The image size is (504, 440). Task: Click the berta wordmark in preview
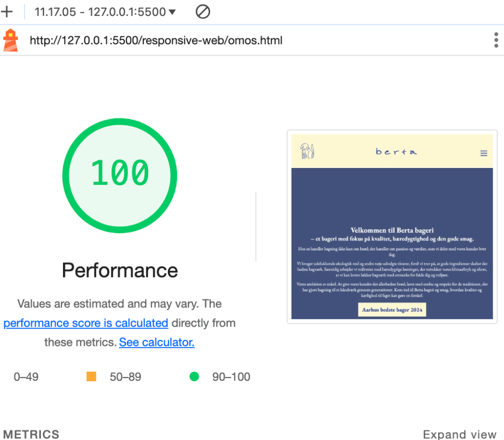click(396, 152)
